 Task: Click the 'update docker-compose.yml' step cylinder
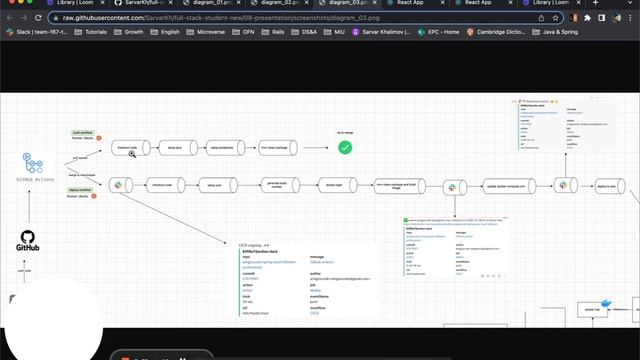[509, 186]
